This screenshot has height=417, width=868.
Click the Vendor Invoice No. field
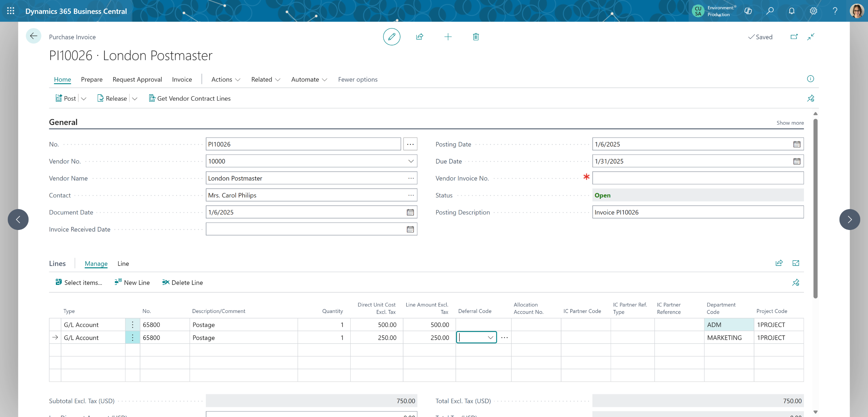pyautogui.click(x=697, y=178)
